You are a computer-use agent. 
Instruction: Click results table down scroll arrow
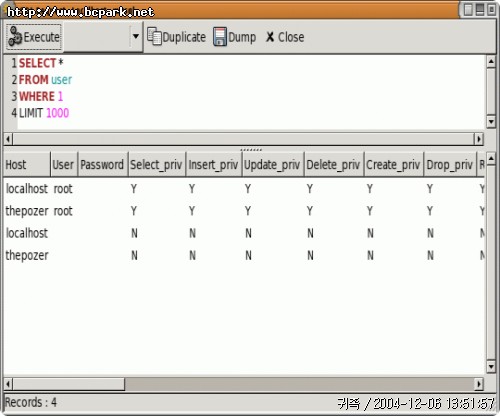tap(491, 367)
